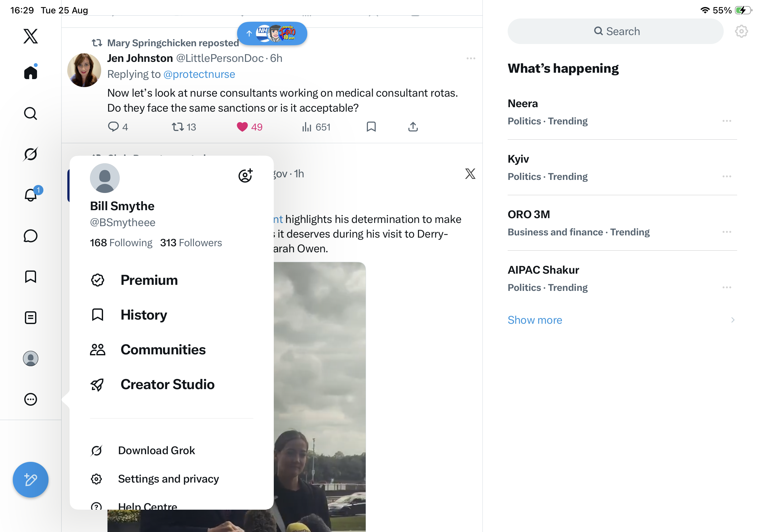
Task: Open Grok from the sidebar
Action: (31, 154)
